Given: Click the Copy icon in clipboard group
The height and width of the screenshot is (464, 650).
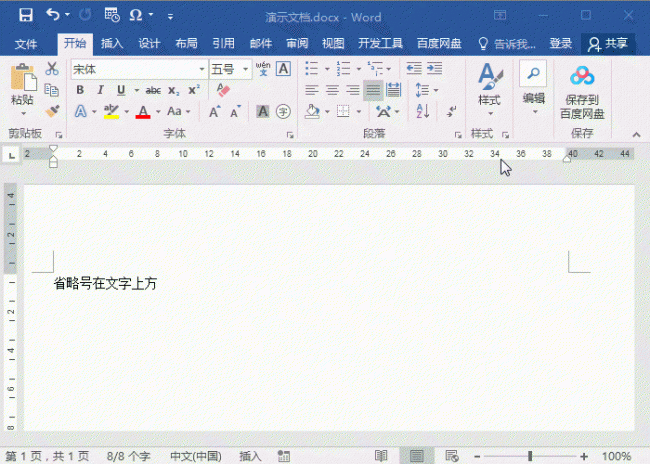Looking at the screenshot, I should (x=52, y=90).
